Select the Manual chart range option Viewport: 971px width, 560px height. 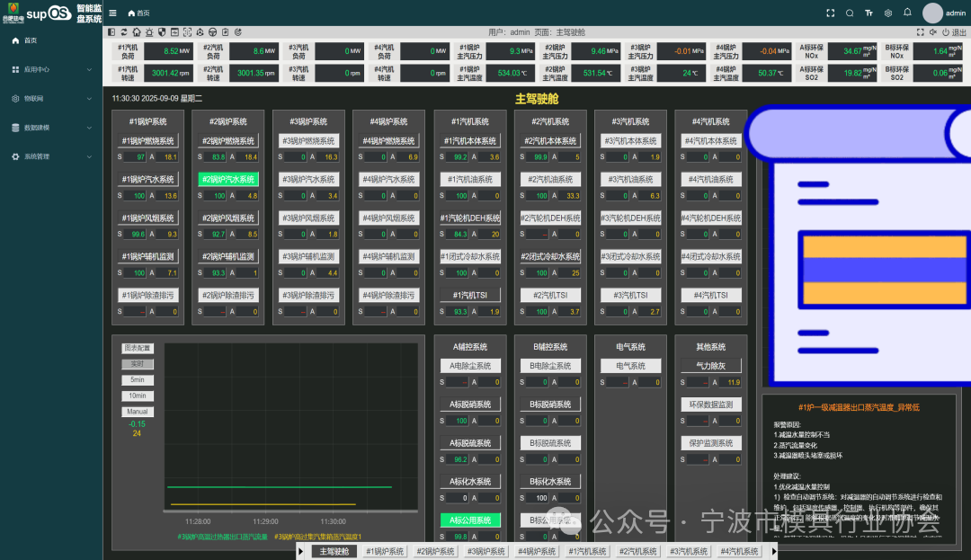(x=138, y=412)
